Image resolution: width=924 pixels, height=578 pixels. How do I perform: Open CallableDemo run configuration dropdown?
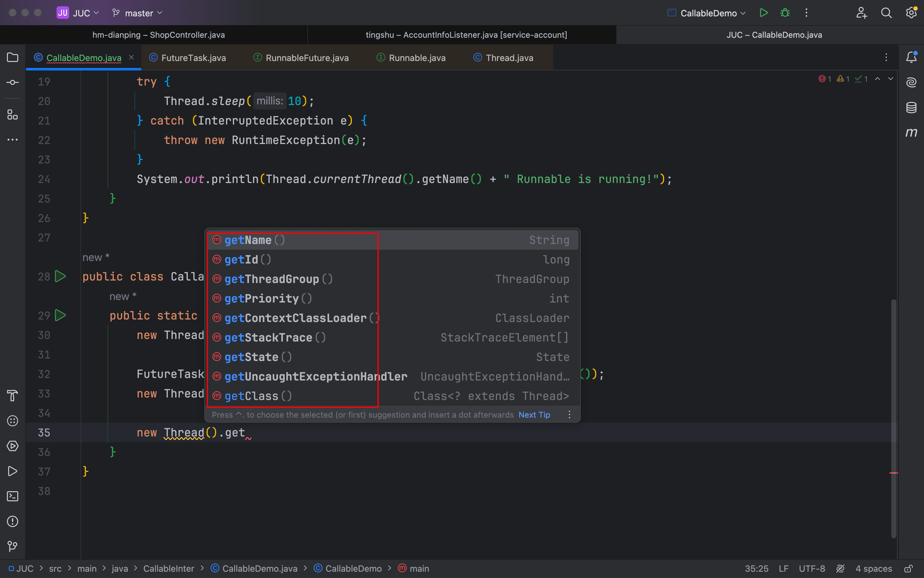tap(707, 13)
